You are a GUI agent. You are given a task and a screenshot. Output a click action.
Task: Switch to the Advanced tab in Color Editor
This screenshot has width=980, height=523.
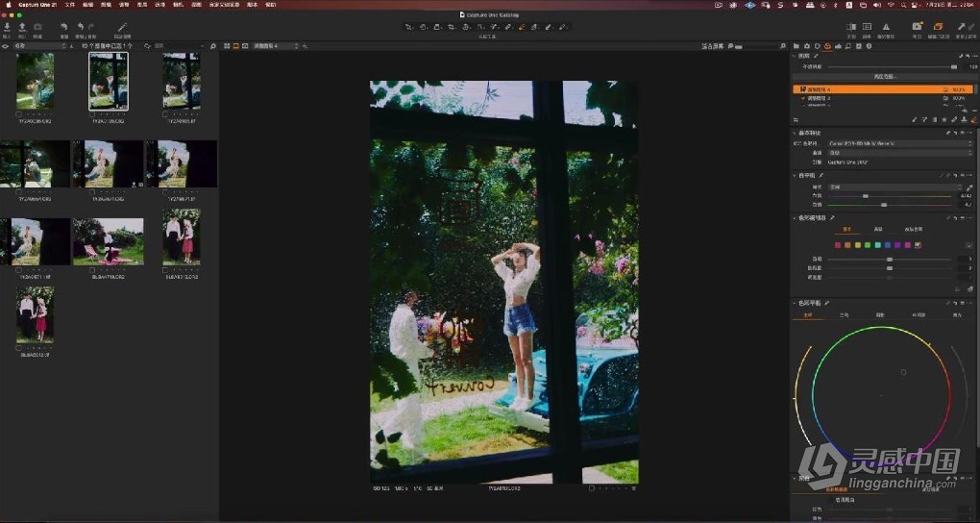(878, 230)
